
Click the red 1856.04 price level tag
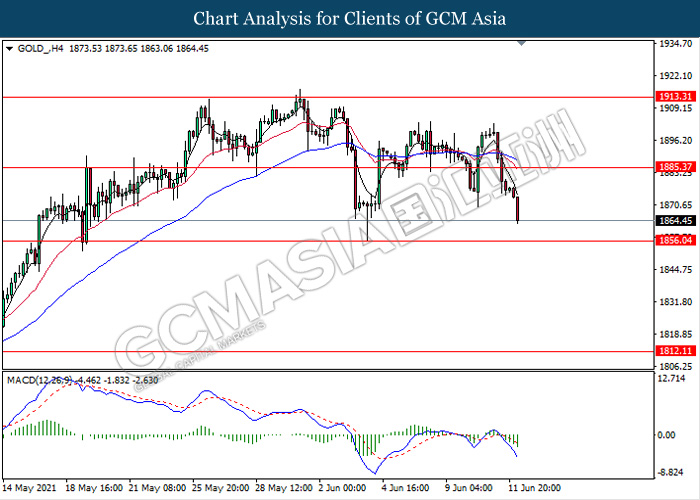[x=675, y=241]
